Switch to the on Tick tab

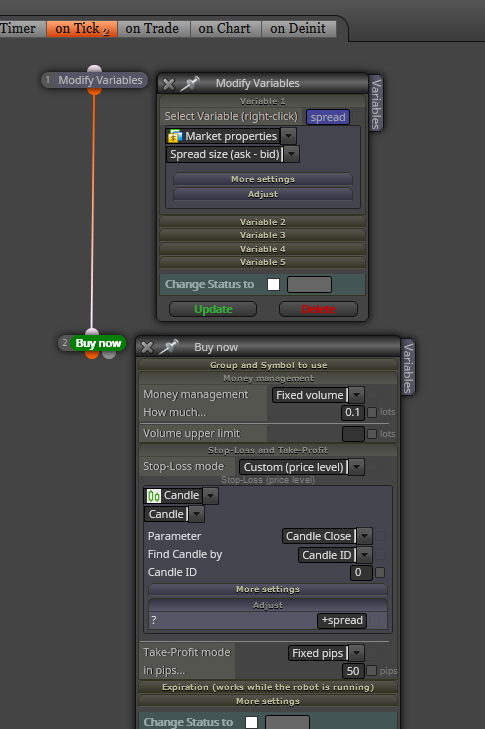pyautogui.click(x=82, y=28)
